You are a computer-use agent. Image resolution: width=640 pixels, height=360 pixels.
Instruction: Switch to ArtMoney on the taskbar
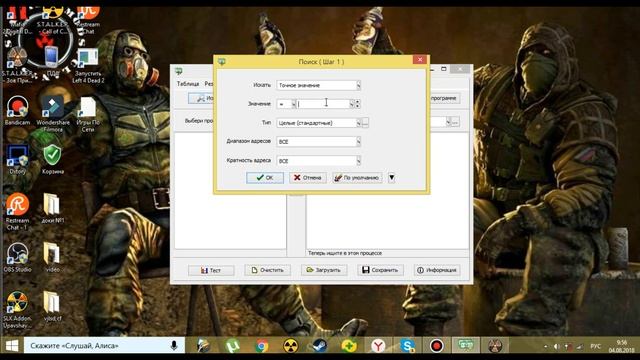pyautogui.click(x=466, y=346)
